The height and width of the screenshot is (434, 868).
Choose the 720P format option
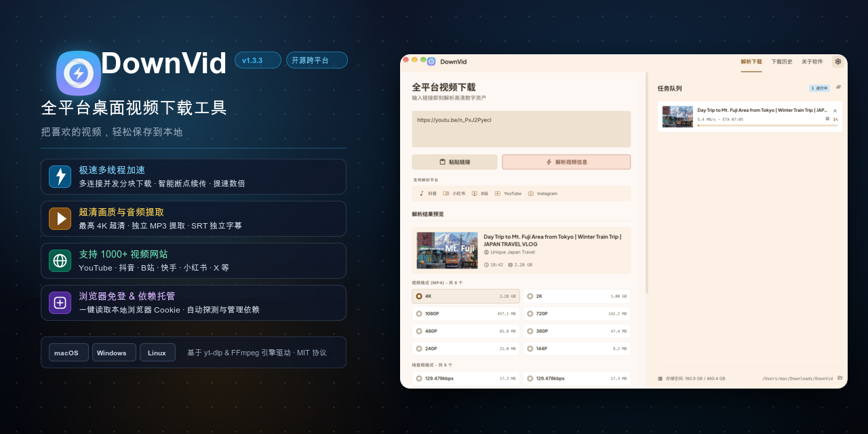coord(577,314)
